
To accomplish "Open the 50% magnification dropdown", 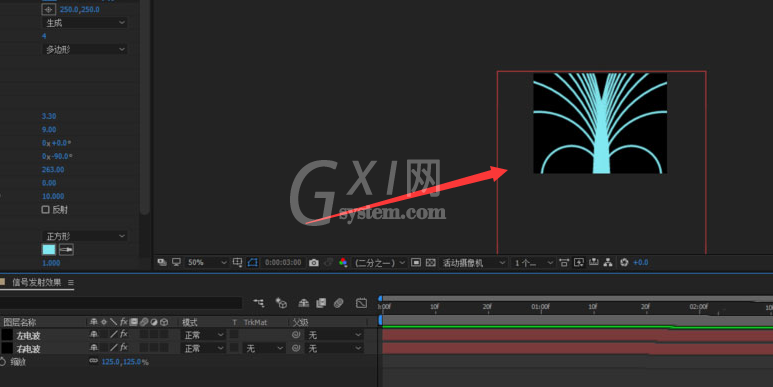I will click(206, 262).
